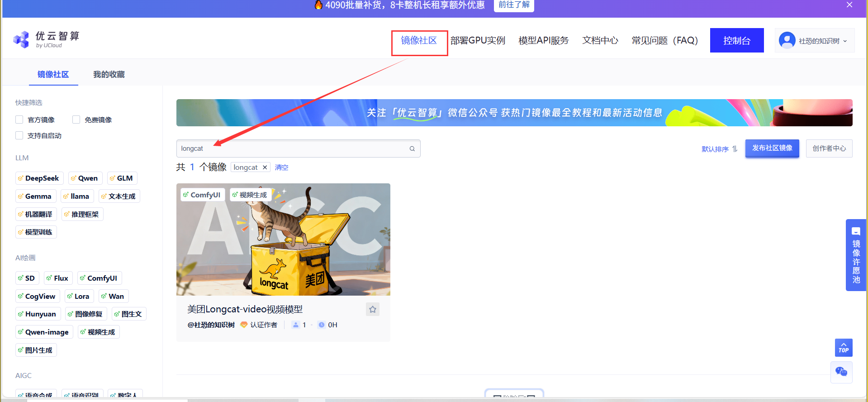Pick the 图生文 filter tag

[x=129, y=314]
